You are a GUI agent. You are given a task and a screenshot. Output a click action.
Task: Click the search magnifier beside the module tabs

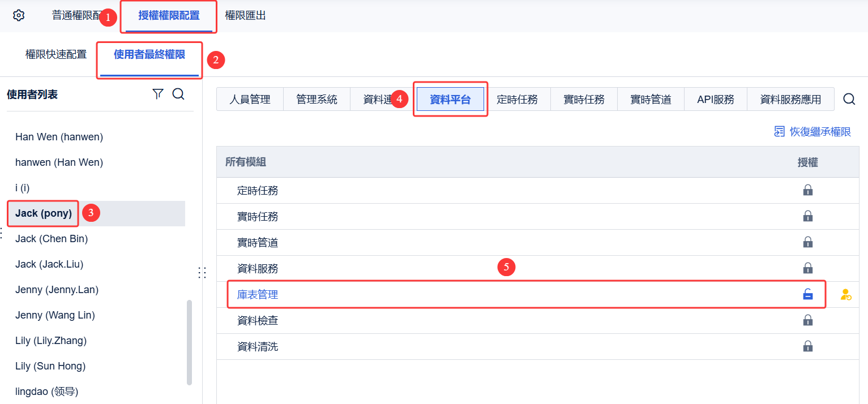tap(849, 98)
